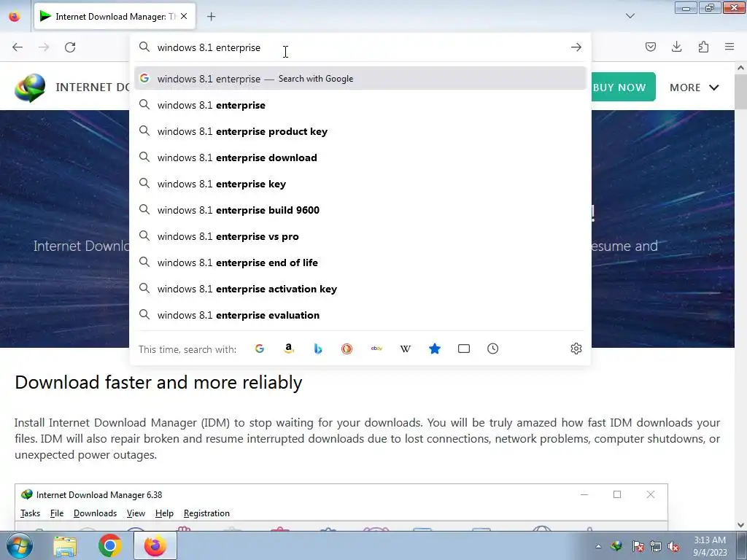Click the 'Download faster and more reliably' heading
Viewport: 747px width, 560px height.
coord(158,382)
